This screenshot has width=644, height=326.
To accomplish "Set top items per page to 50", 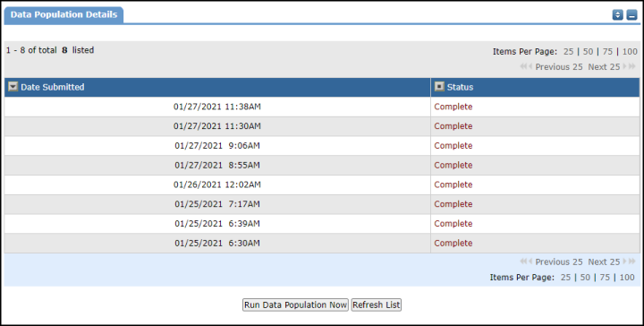I will pyautogui.click(x=589, y=51).
